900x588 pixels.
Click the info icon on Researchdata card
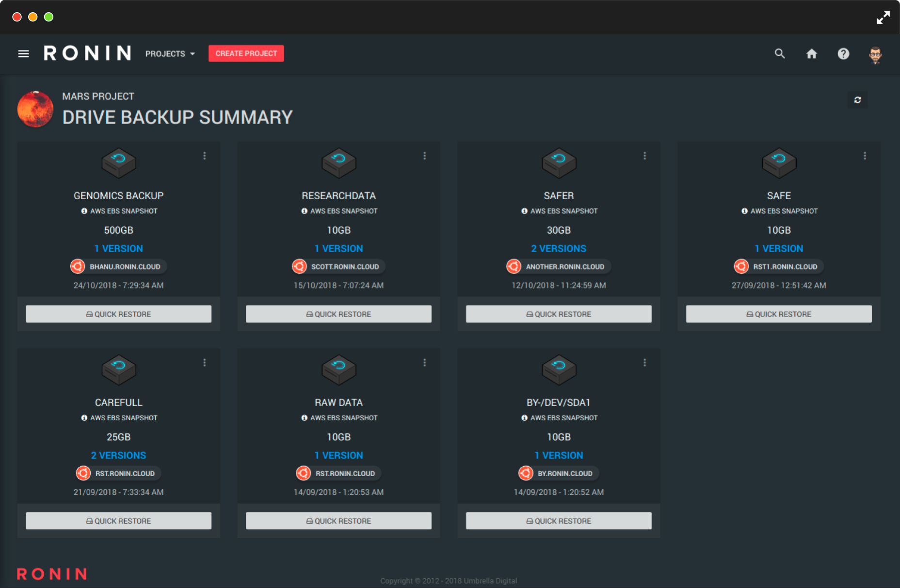304,211
